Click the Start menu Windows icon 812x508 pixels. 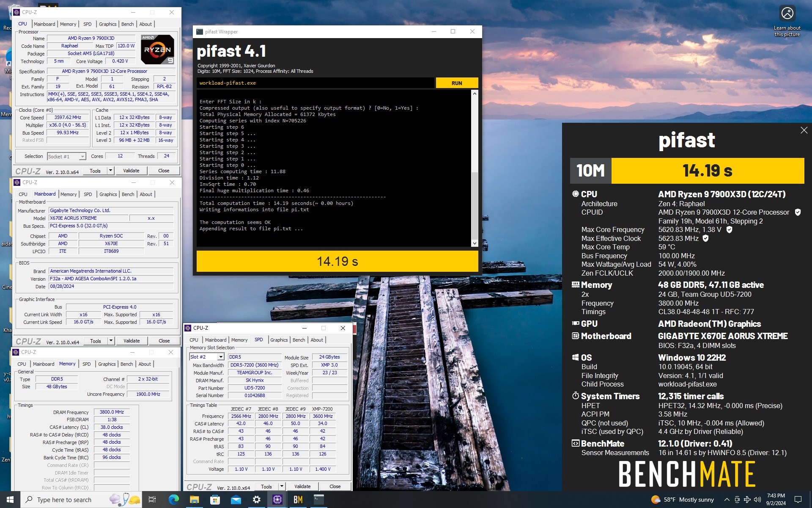pos(10,500)
